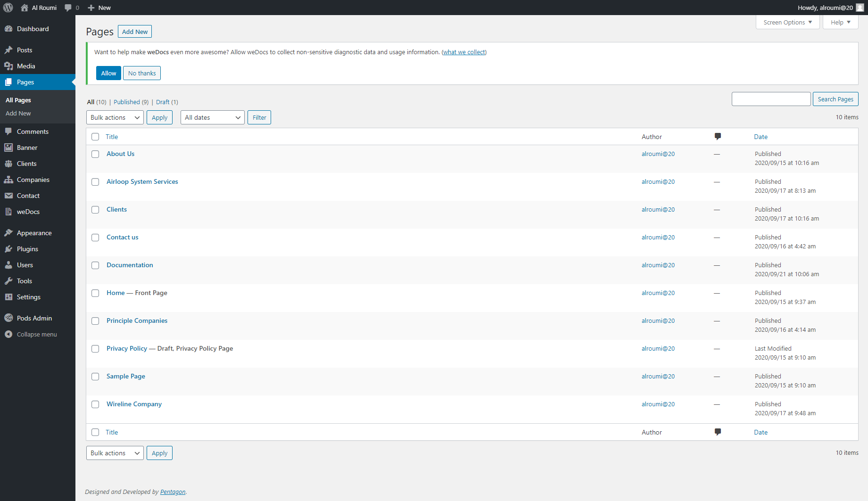868x501 pixels.
Task: Open the top Bulk actions dropdown
Action: click(x=115, y=117)
